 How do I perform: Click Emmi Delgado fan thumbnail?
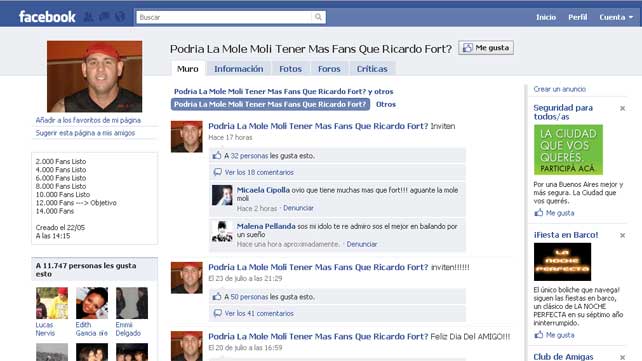(x=132, y=303)
